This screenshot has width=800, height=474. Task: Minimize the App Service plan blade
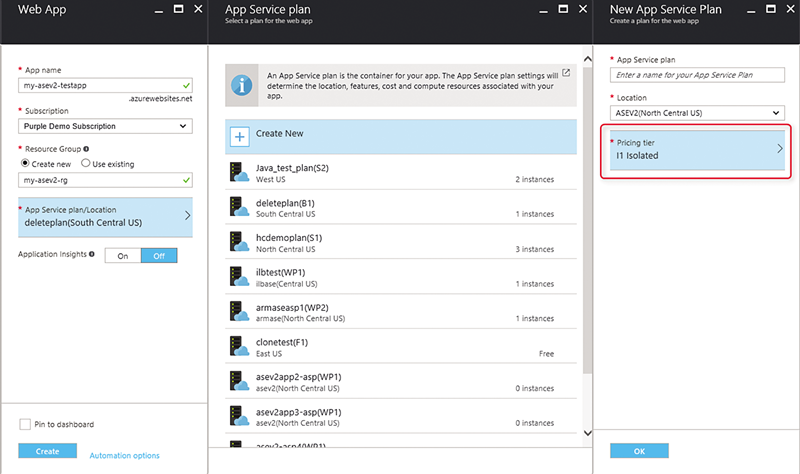(x=543, y=10)
